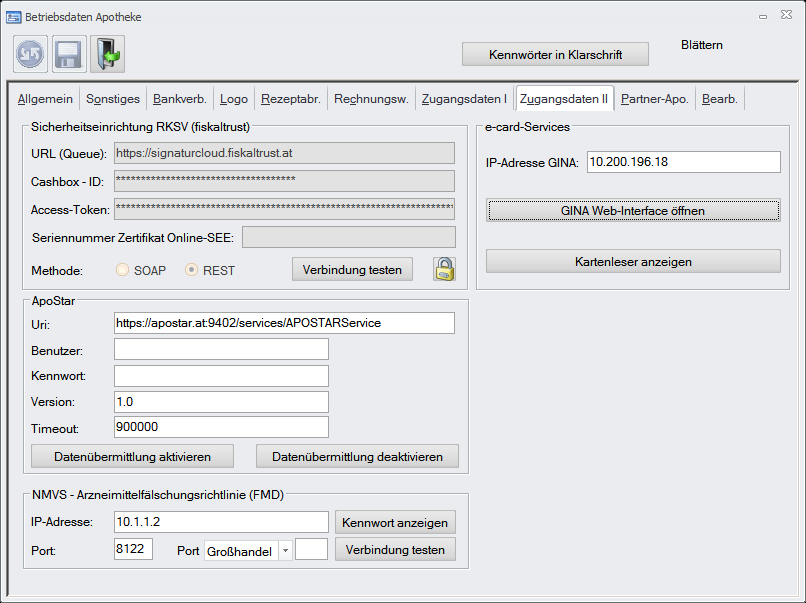Click the floppy disk save icon
The height and width of the screenshot is (603, 806).
point(69,54)
